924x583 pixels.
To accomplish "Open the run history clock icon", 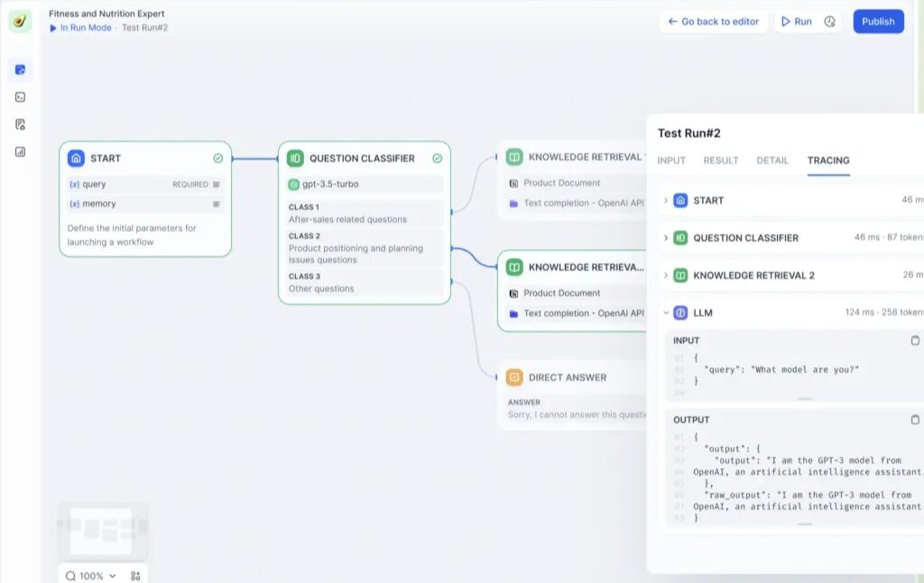I will pyautogui.click(x=829, y=22).
